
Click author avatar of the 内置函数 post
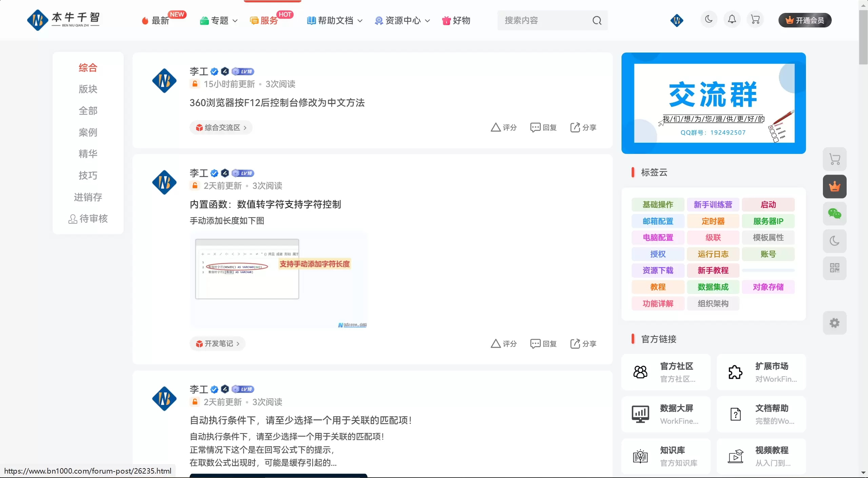(x=164, y=182)
